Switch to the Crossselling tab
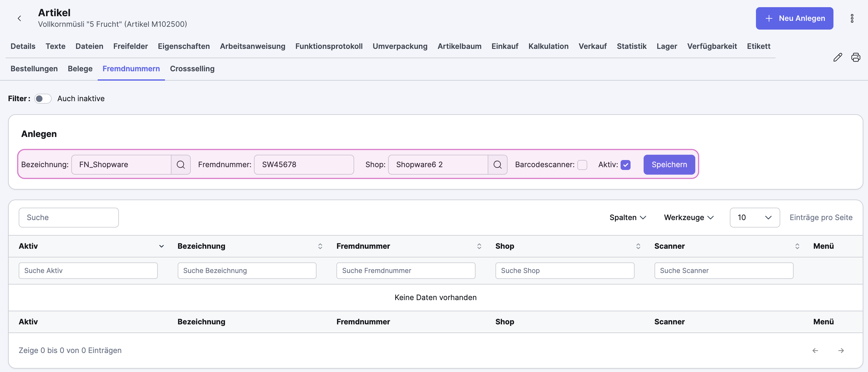Image resolution: width=868 pixels, height=372 pixels. click(x=192, y=68)
